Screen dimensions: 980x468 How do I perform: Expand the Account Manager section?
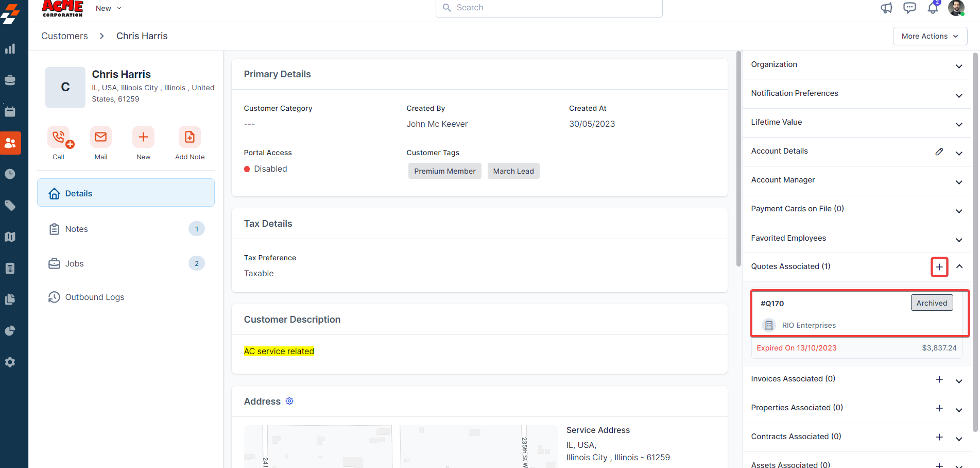tap(959, 182)
